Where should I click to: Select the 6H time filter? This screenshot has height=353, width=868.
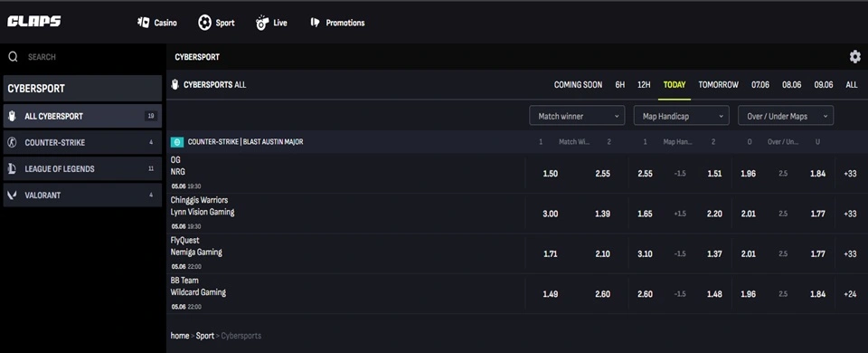pyautogui.click(x=620, y=85)
